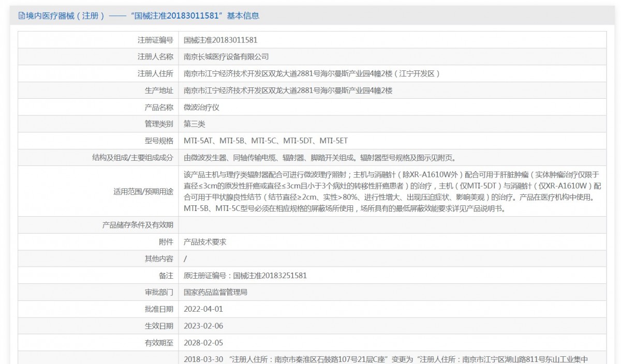The height and width of the screenshot is (364, 621).
Task: Open the 产品技术要求 attachment
Action: tap(205, 241)
